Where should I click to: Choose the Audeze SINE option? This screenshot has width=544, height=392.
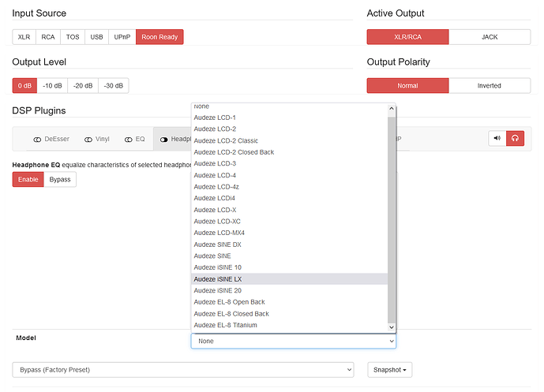point(289,256)
